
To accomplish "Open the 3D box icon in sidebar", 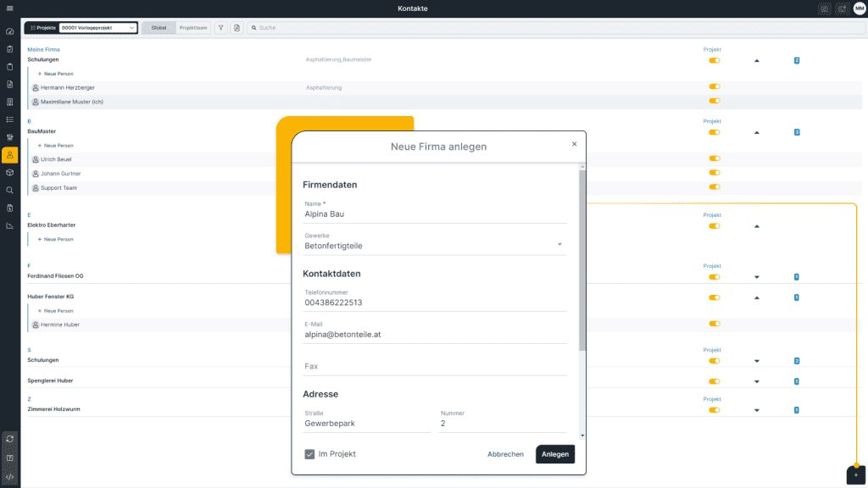I will click(9, 173).
